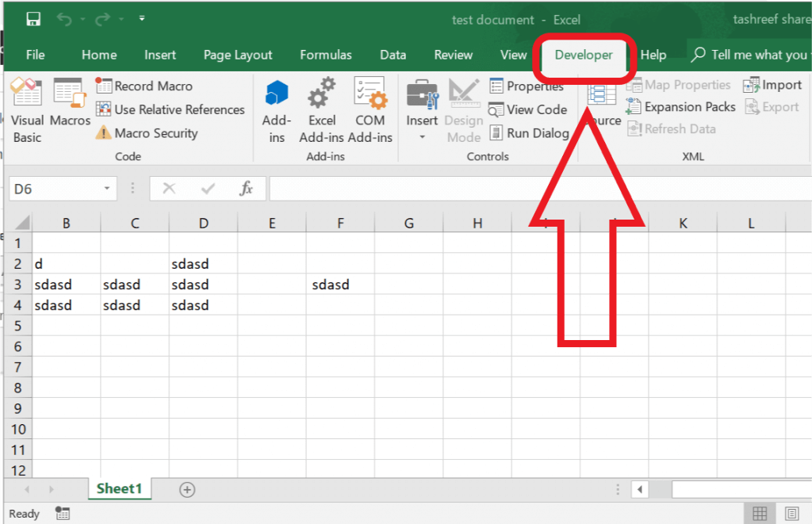
Task: Click horizontal scrollbar left arrow
Action: point(640,489)
